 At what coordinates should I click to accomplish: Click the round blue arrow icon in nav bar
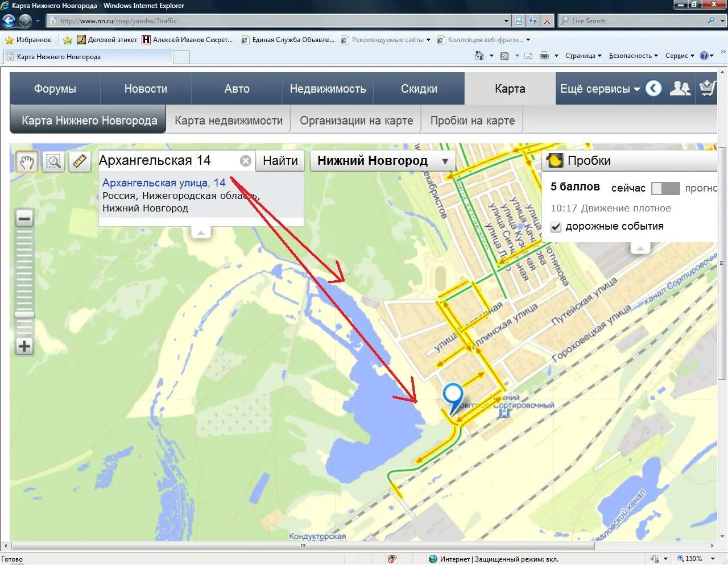(653, 88)
